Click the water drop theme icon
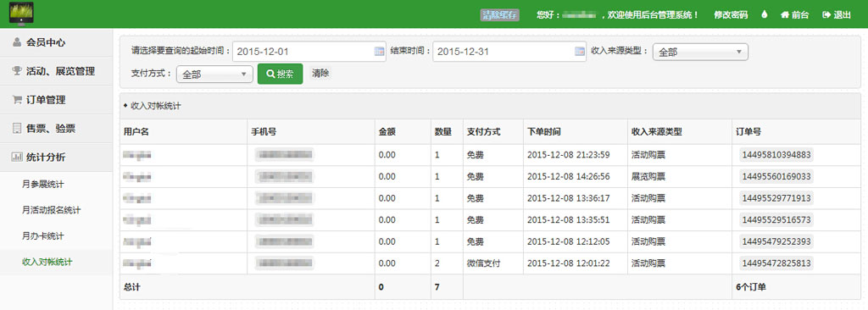Image resolution: width=868 pixels, height=310 pixels. coord(765,15)
